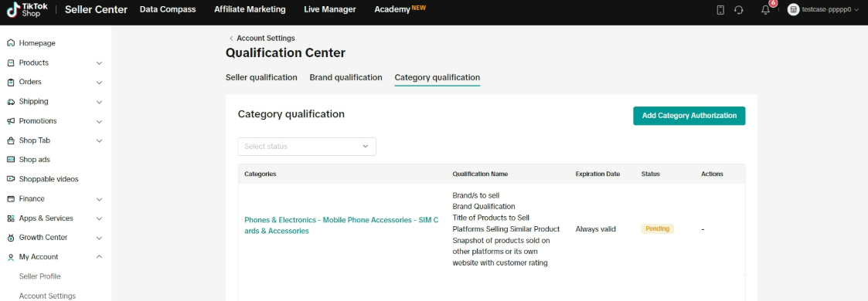Switch to Brand qualification tab
The image size is (868, 301).
[346, 77]
